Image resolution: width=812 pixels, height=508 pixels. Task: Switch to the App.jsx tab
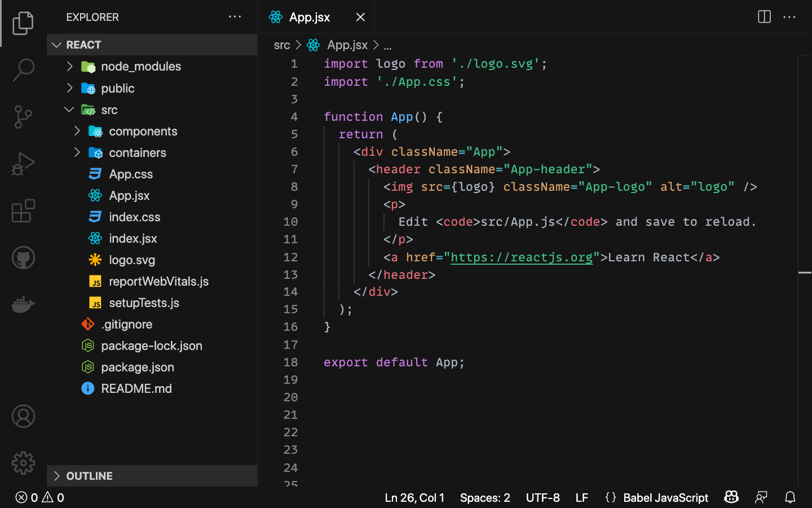[x=309, y=17]
